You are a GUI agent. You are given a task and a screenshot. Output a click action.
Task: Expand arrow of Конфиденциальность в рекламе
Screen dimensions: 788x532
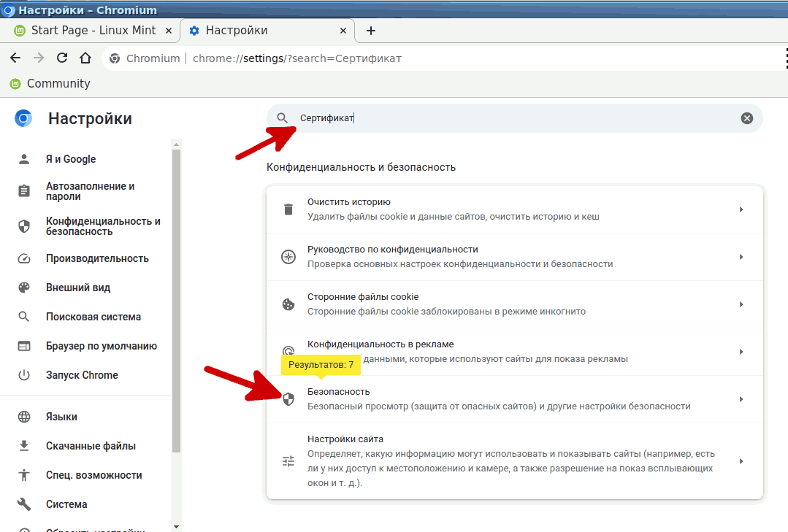pos(741,352)
